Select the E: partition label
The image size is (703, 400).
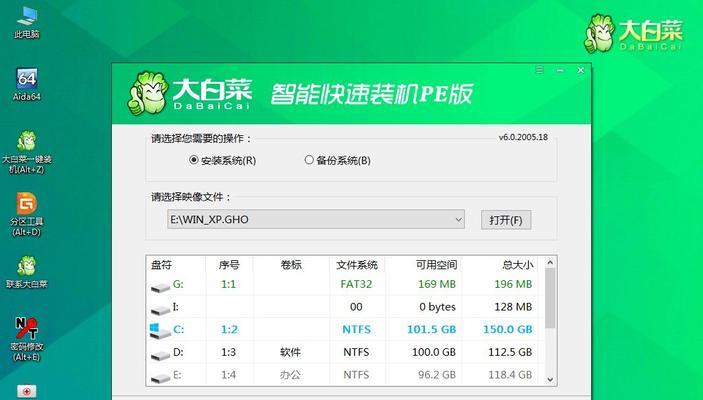point(178,374)
